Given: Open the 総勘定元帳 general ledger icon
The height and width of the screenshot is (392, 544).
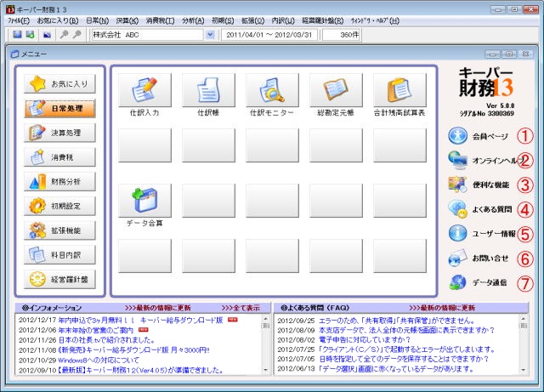Looking at the screenshot, I should [x=336, y=90].
